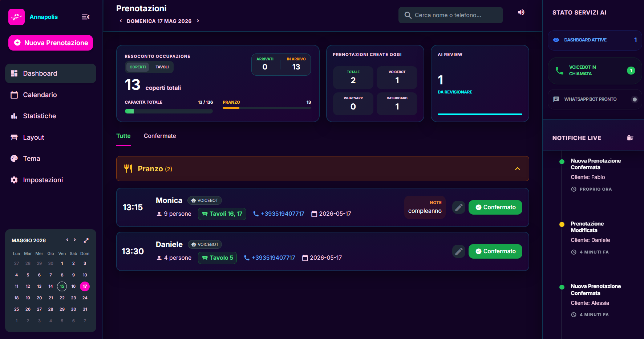Open Tavolo 5 assignment

pos(217,258)
